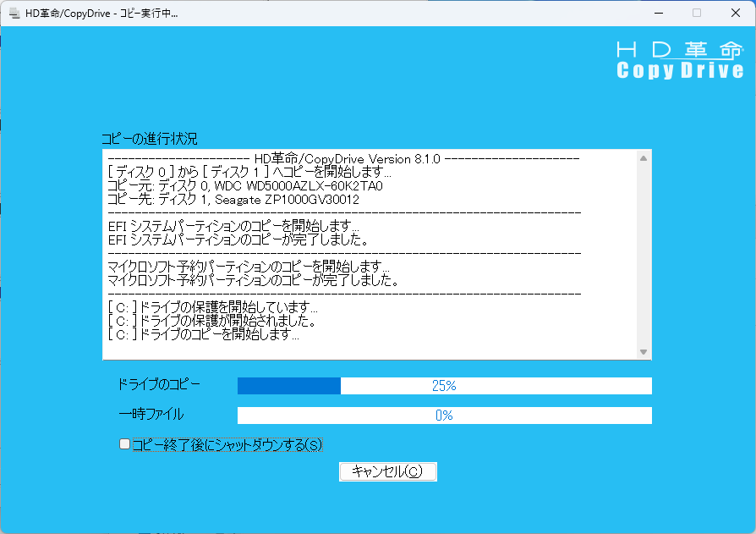Close the CopyDrive window
Screen dimensions: 756x534
click(x=735, y=13)
